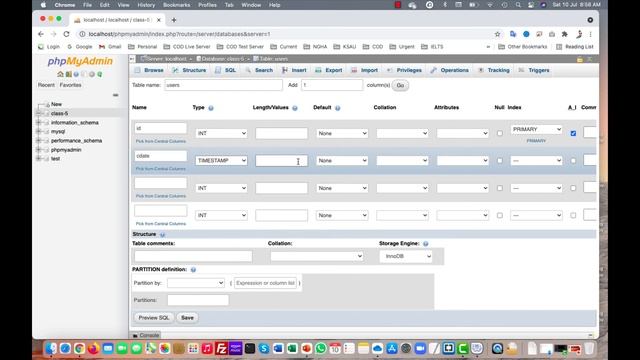This screenshot has width=640, height=360.
Task: Click the Partitions input field
Action: coord(198,300)
